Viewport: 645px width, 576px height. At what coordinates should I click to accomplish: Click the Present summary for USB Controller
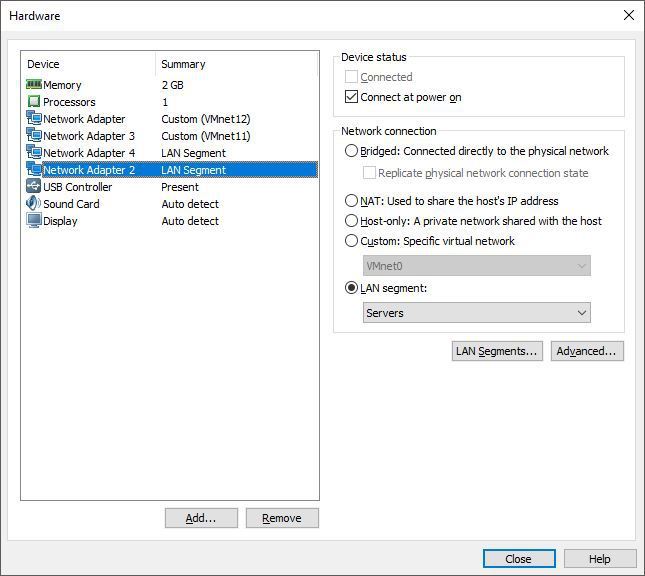point(180,187)
